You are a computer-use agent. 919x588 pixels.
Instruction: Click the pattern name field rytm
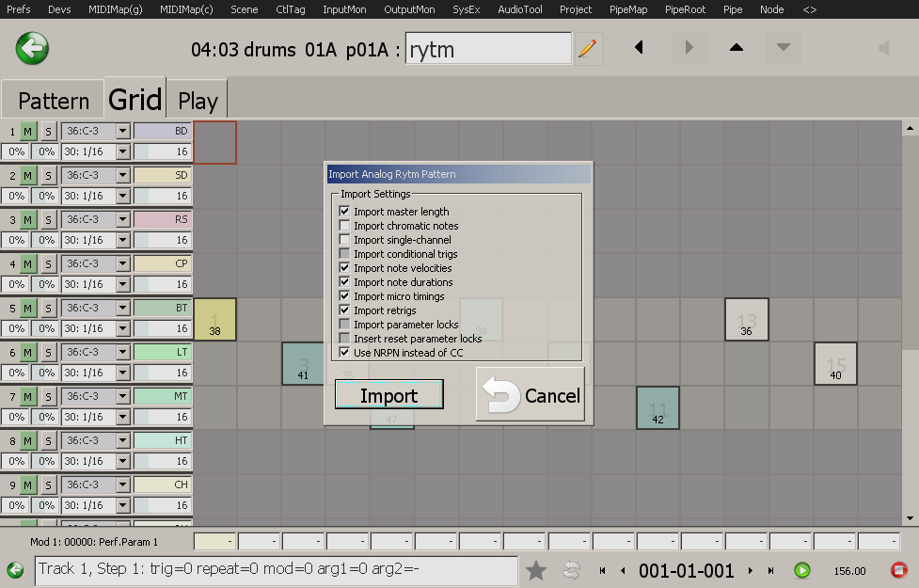(487, 49)
